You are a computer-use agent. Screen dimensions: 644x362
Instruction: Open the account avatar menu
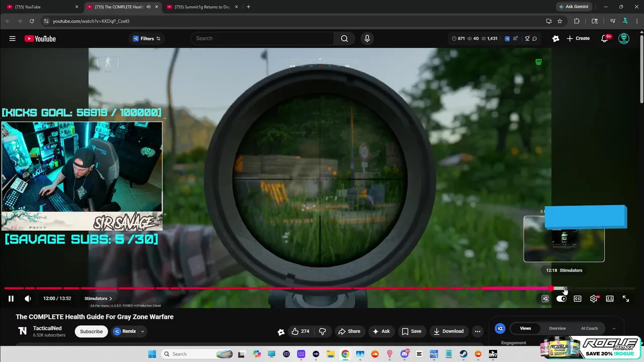(624, 39)
